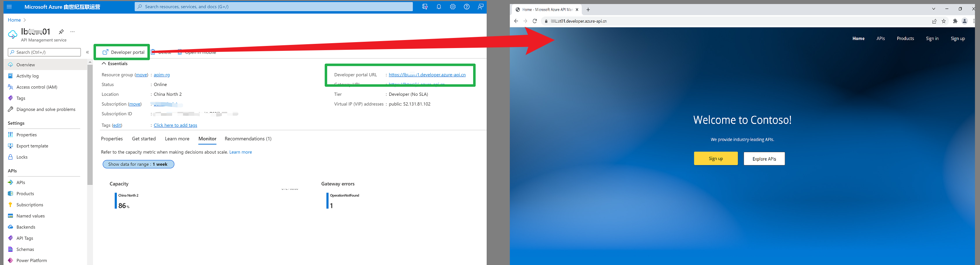Select the Monitor tab
The image size is (980, 265).
pos(207,139)
